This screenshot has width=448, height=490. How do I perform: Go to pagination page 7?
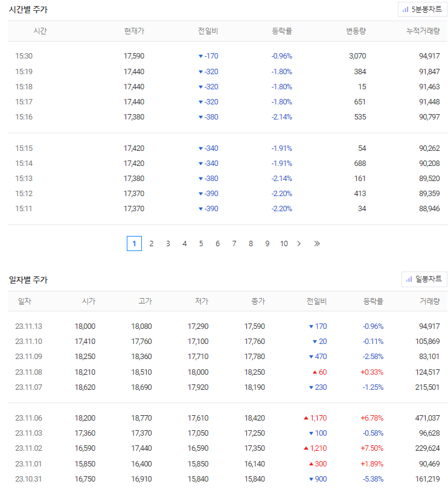(x=234, y=243)
